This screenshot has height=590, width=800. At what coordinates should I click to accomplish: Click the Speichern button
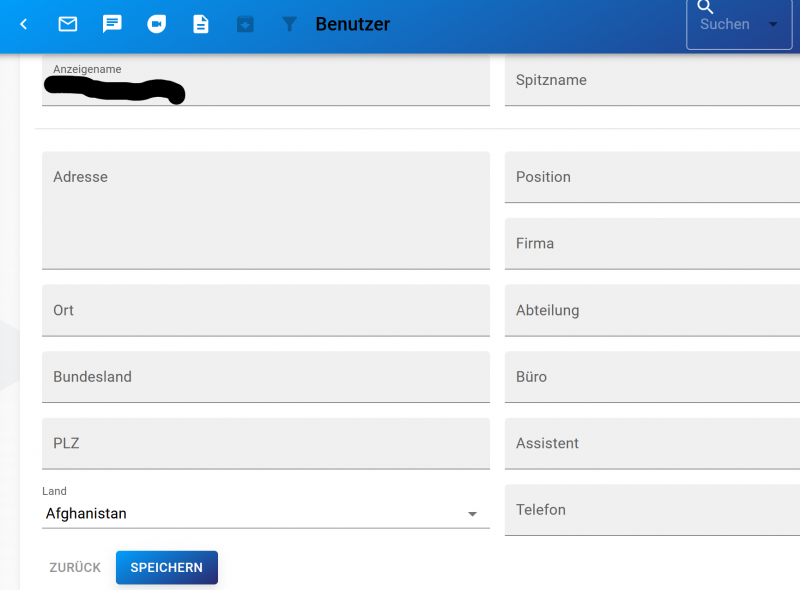coord(166,567)
